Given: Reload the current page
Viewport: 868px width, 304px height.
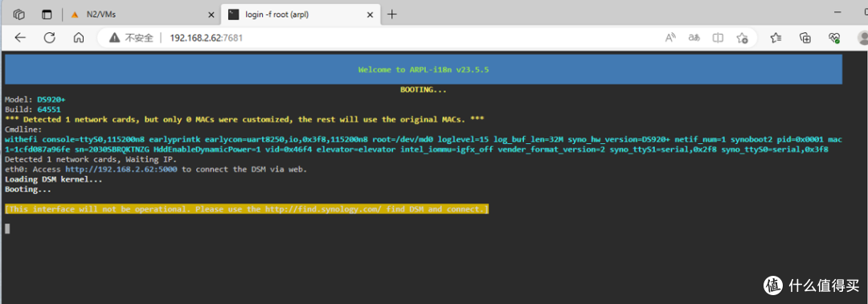Looking at the screenshot, I should [49, 38].
